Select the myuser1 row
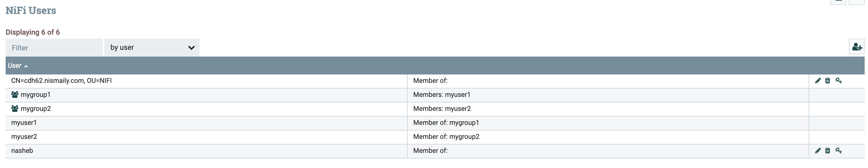The height and width of the screenshot is (168, 868). point(202,123)
